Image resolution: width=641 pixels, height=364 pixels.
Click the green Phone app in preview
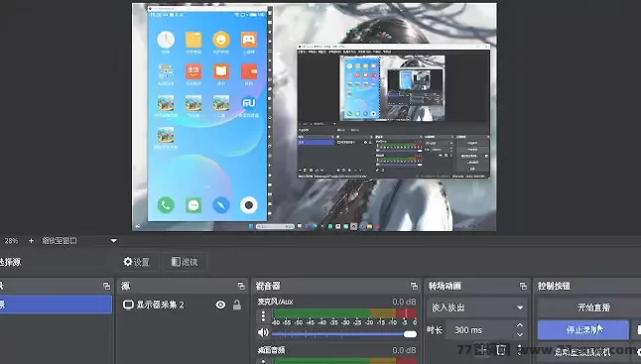click(x=166, y=205)
